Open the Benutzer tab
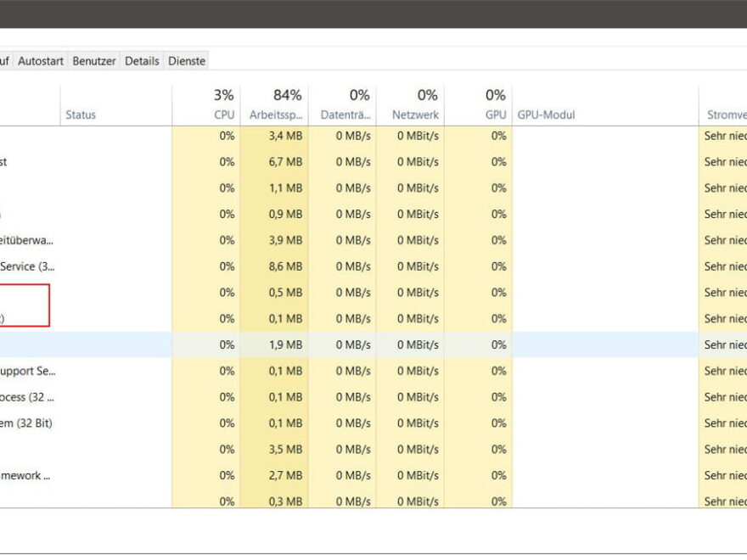Viewport: 747px width, 560px height. coord(94,61)
